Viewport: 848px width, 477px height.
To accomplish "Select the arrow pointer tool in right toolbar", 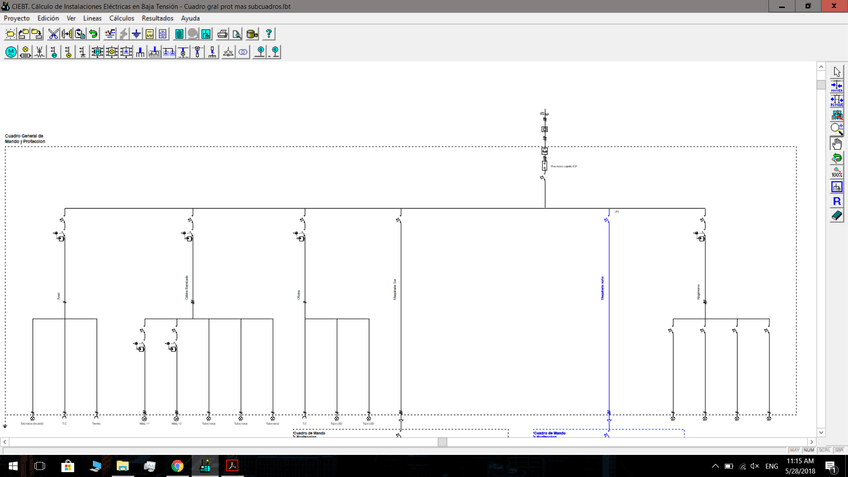I will coord(837,72).
